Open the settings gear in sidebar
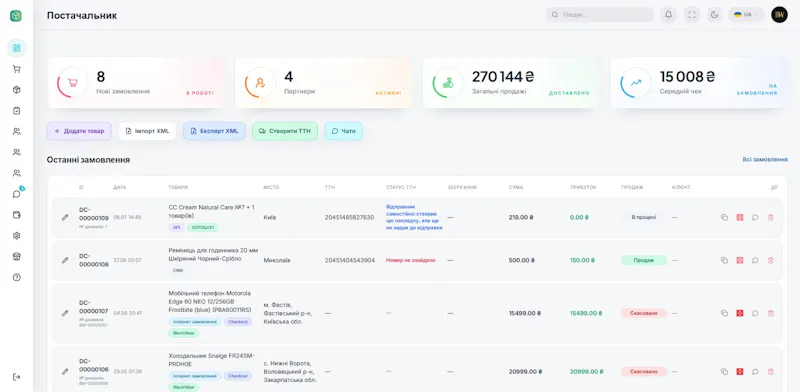This screenshot has width=800, height=392. pyautogui.click(x=16, y=236)
